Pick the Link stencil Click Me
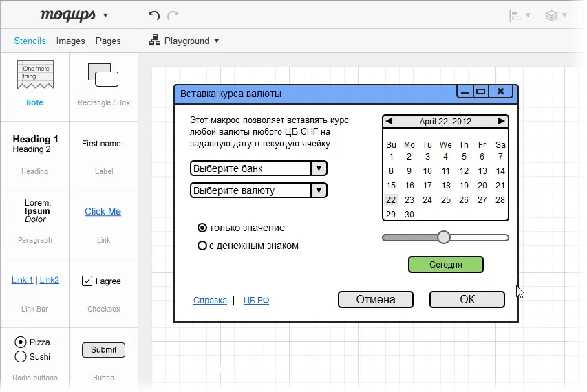587x392 pixels. (104, 224)
